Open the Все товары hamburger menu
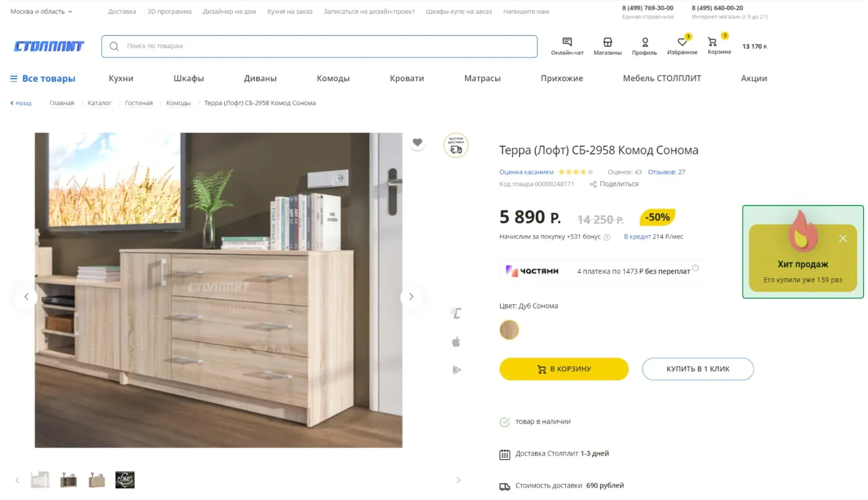The height and width of the screenshot is (500, 868). [42, 79]
